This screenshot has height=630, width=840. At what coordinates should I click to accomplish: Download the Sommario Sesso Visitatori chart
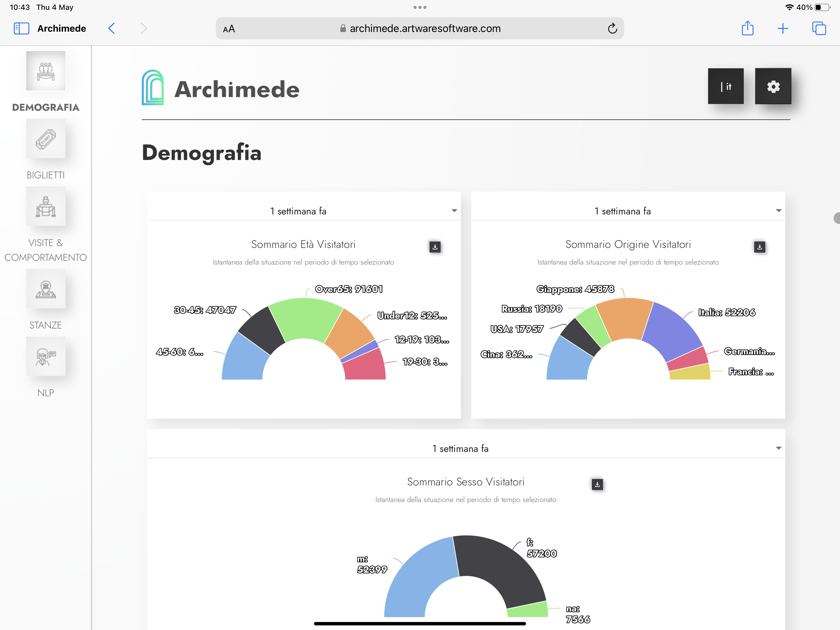point(597,484)
